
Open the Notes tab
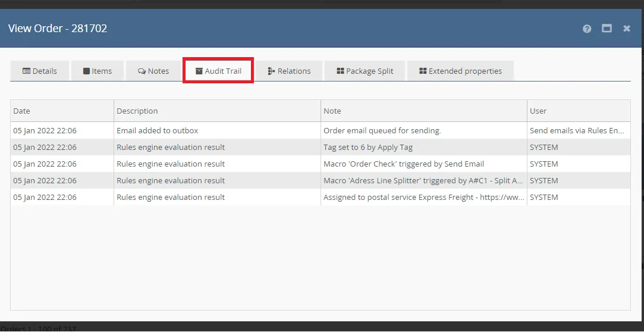point(153,71)
